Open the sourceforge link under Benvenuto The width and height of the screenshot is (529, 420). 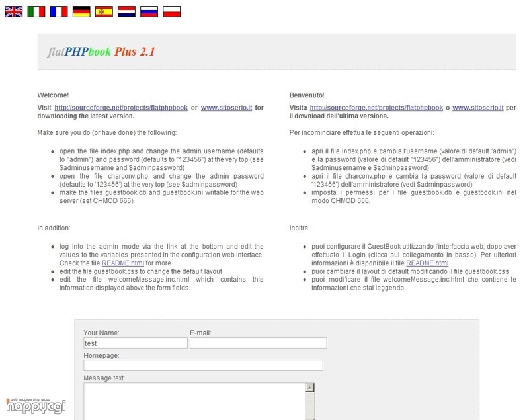(376, 108)
